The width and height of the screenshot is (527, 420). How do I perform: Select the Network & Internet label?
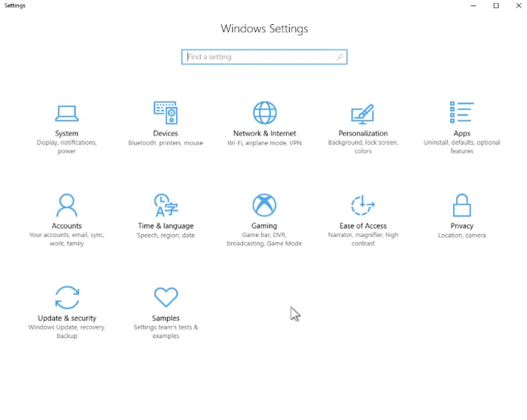pyautogui.click(x=264, y=133)
